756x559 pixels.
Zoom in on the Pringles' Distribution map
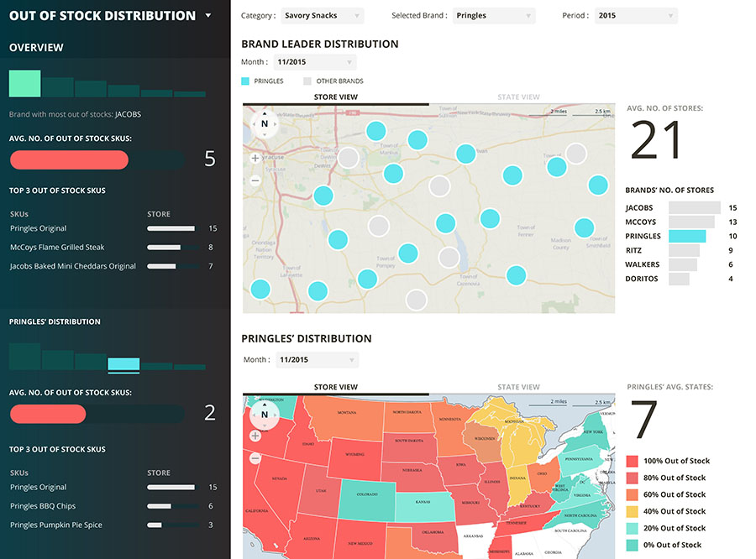coord(255,436)
